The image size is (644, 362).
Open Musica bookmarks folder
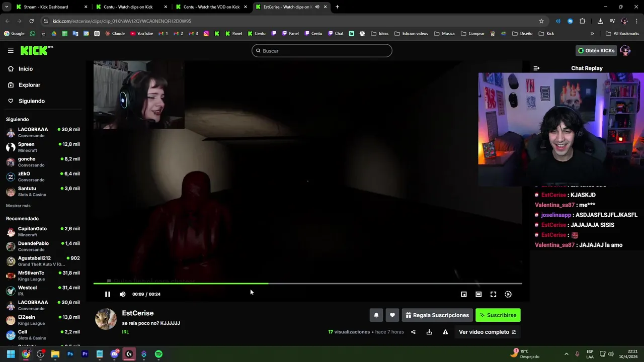[444, 34]
